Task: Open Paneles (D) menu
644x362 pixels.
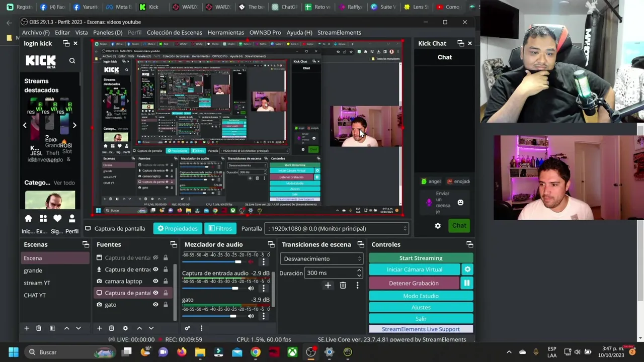Action: click(108, 32)
